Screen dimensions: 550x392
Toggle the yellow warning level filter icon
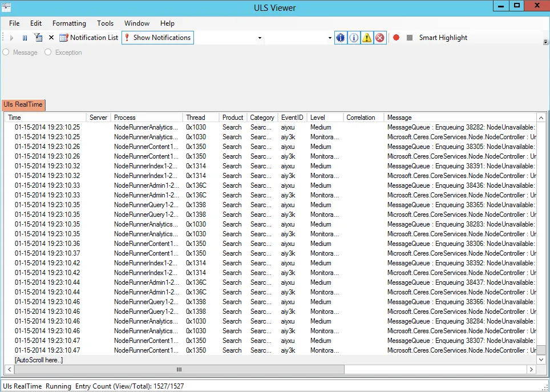coord(366,38)
